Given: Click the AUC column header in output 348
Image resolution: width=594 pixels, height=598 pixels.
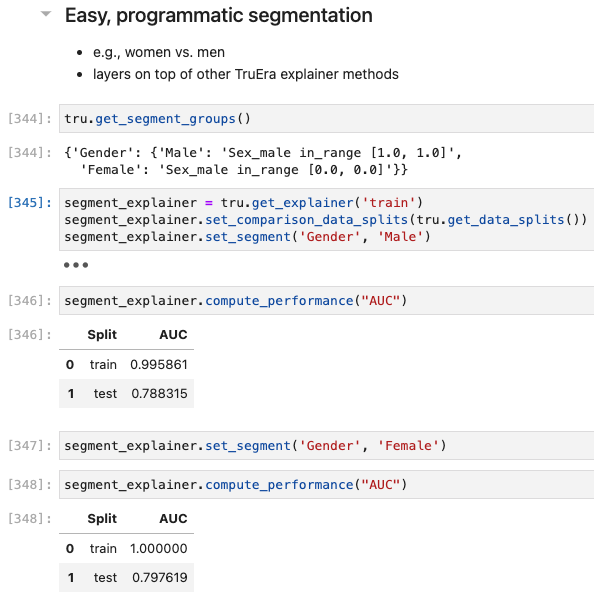Looking at the screenshot, I should pos(173,518).
